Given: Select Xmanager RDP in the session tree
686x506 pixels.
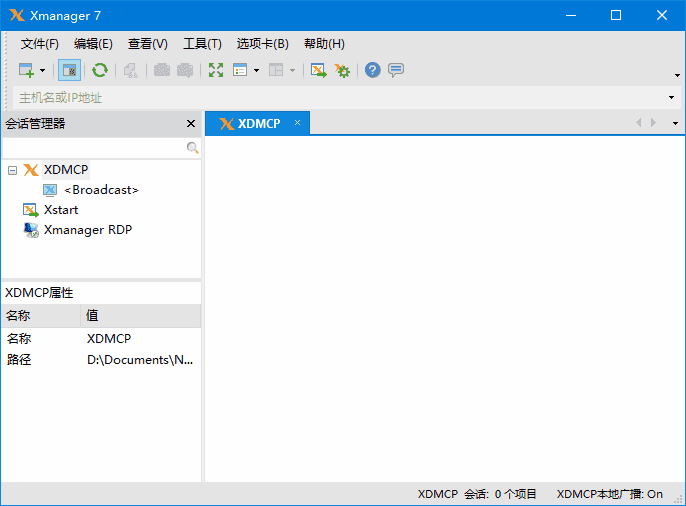Looking at the screenshot, I should [87, 230].
